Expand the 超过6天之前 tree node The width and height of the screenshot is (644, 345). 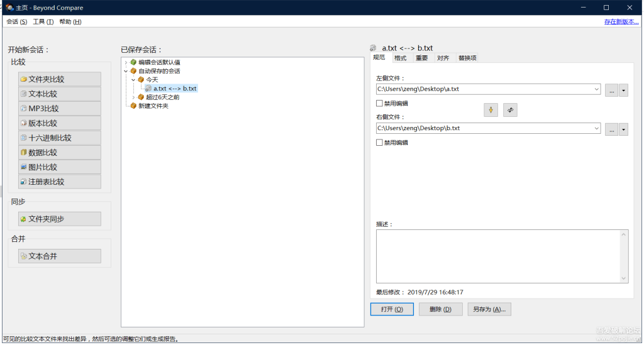pyautogui.click(x=133, y=97)
